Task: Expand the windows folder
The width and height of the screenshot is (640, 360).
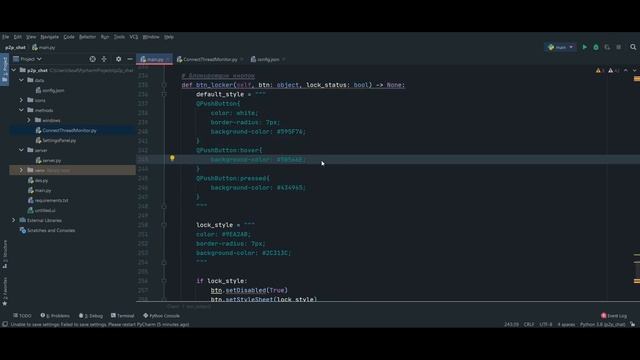Action: point(29,120)
